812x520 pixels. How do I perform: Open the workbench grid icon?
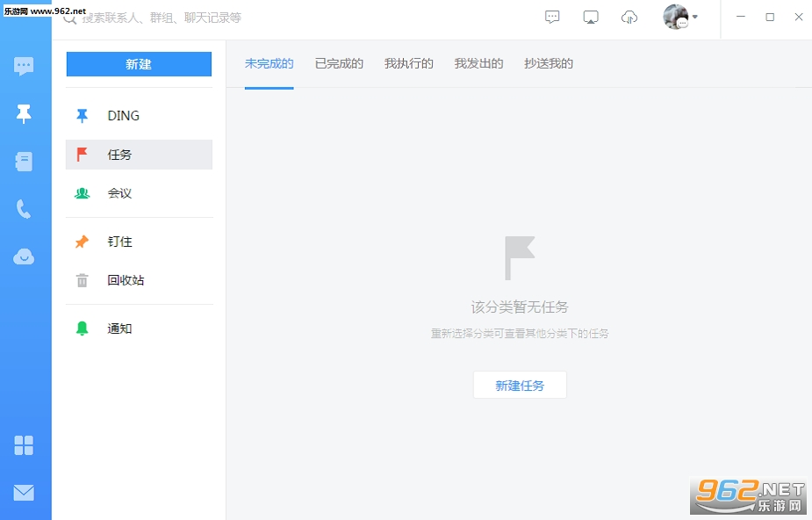click(24, 445)
